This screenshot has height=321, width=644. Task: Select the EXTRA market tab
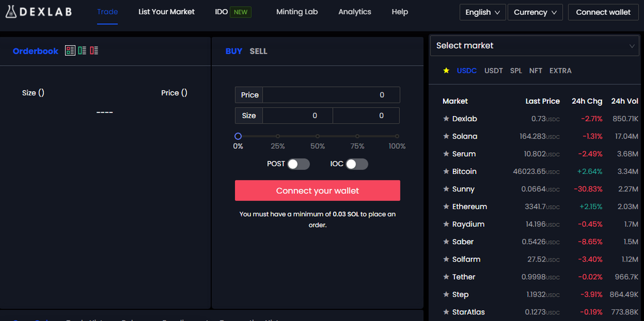pyautogui.click(x=560, y=71)
